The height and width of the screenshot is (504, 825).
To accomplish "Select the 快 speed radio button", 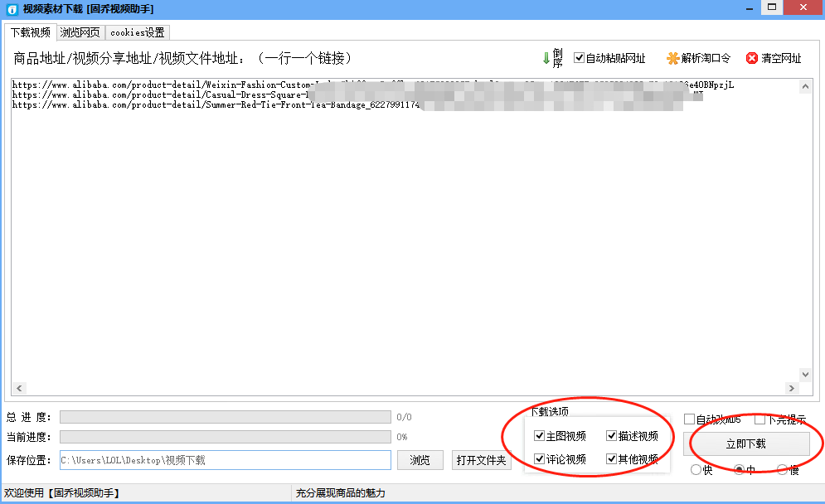I will pyautogui.click(x=696, y=470).
